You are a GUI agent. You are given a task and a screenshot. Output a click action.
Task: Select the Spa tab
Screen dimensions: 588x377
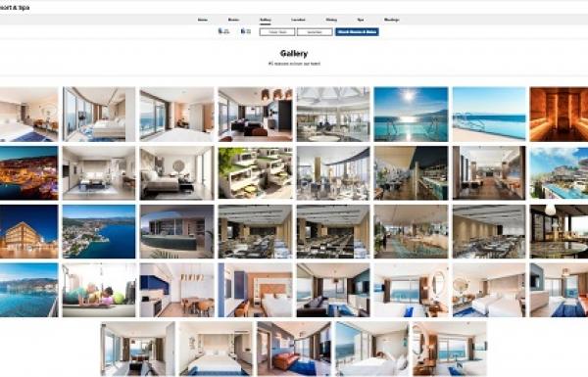coord(361,20)
